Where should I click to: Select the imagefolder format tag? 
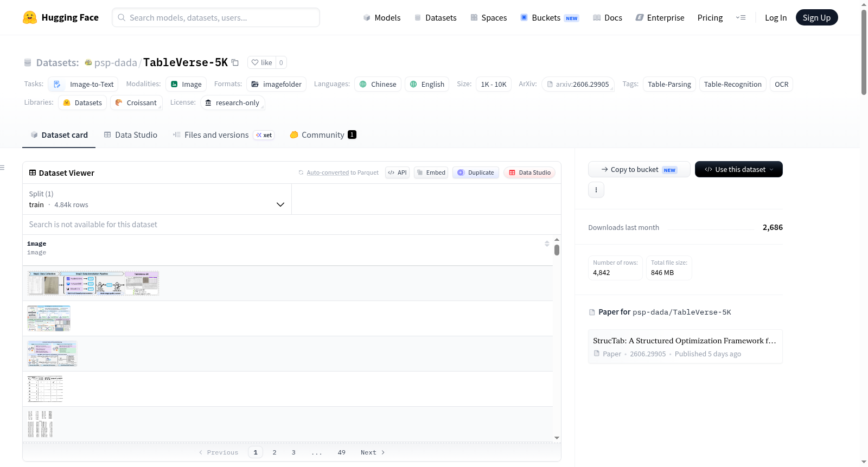tap(276, 84)
